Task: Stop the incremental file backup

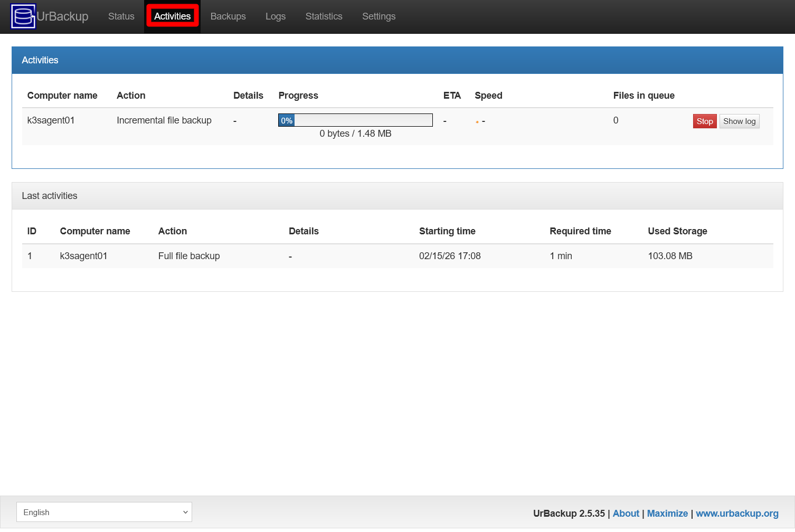Action: (x=704, y=121)
